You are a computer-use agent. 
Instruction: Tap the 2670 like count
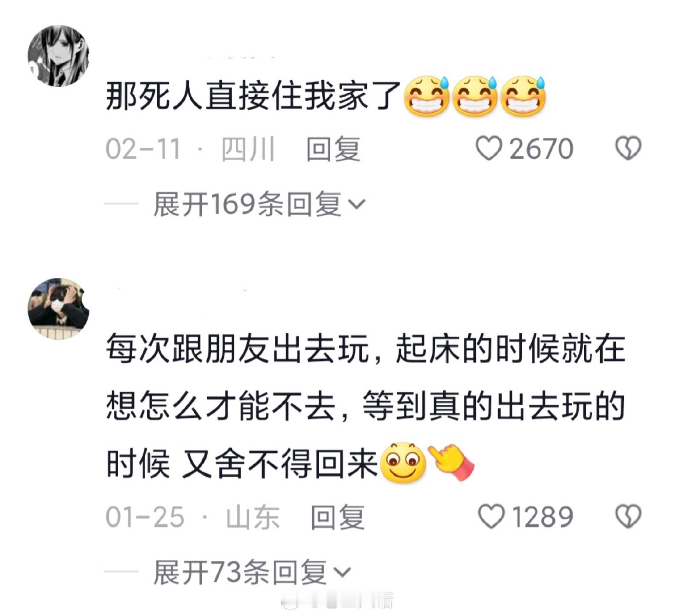coord(541,149)
